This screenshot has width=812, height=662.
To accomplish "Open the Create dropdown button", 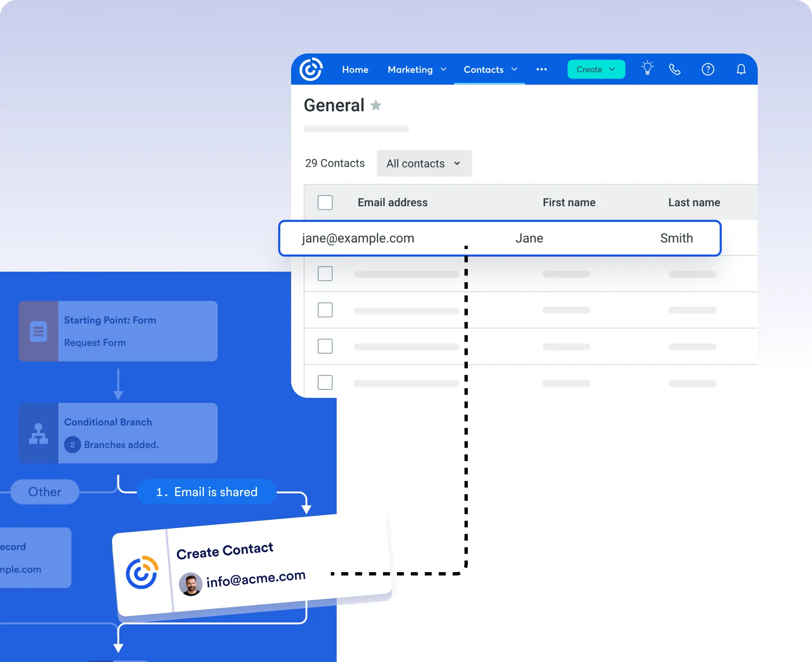I will pyautogui.click(x=596, y=69).
